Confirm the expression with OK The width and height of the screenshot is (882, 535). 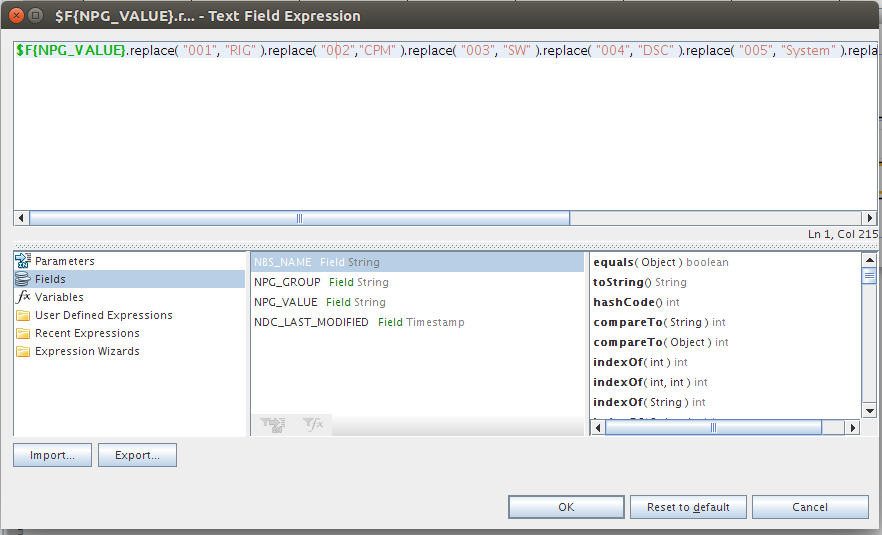coord(566,507)
